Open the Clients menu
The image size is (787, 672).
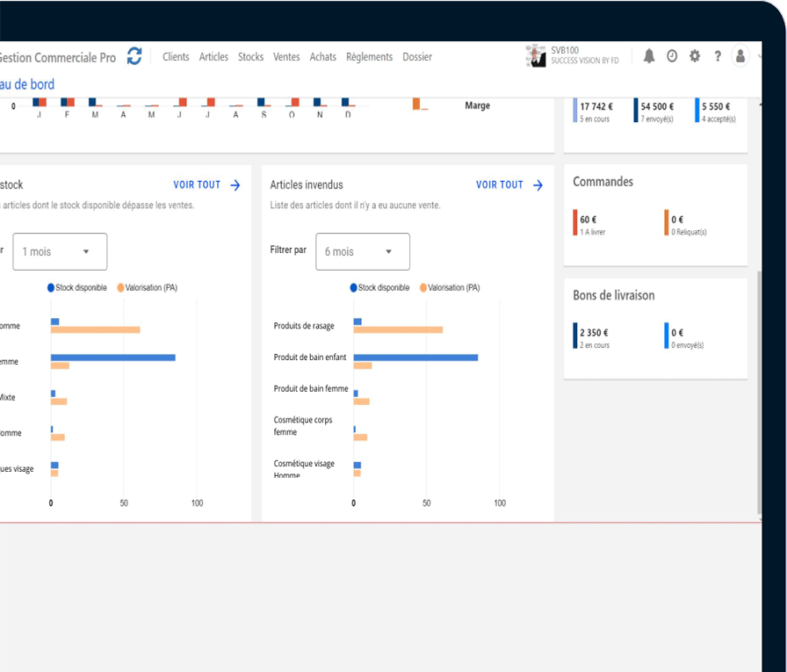coord(176,57)
